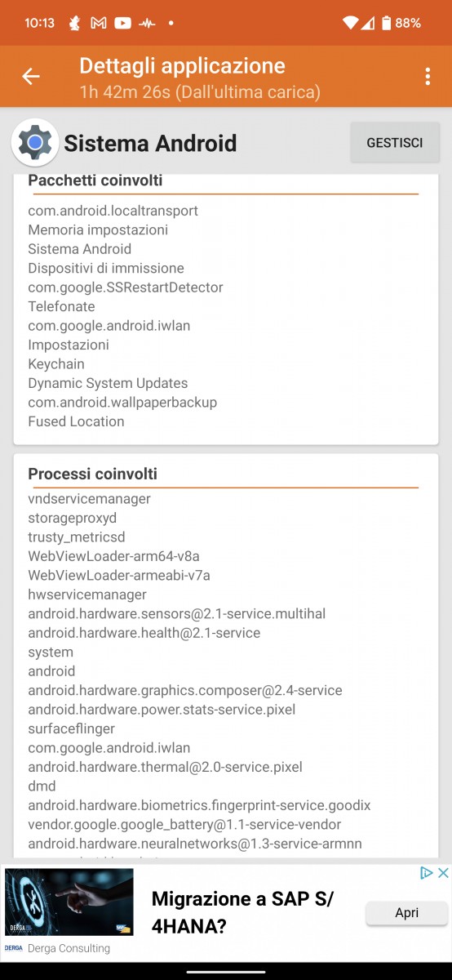
Task: Click the GESTISCI button
Action: click(x=395, y=142)
